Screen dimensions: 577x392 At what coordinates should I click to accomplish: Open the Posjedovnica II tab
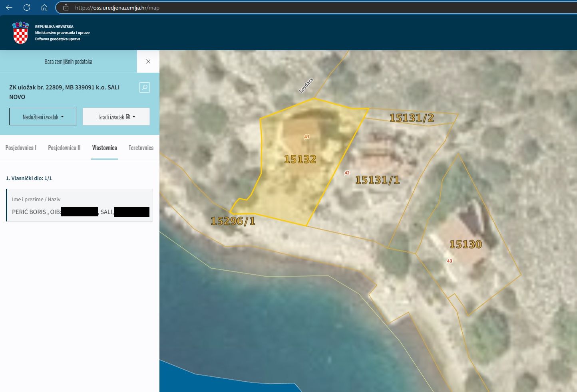[64, 148]
